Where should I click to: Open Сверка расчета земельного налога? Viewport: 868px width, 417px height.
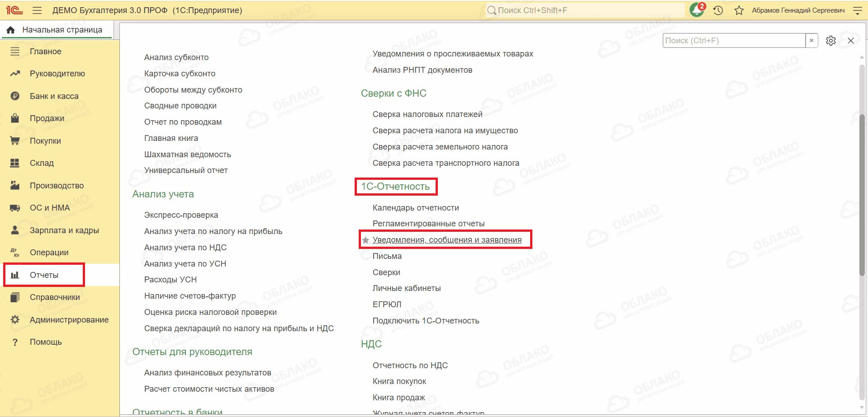(440, 147)
